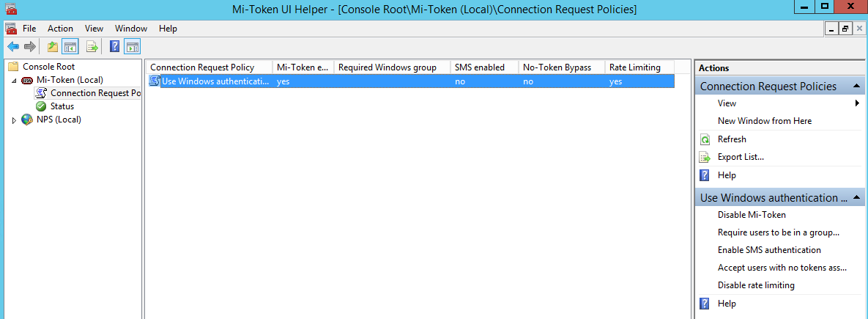
Task: Minimize the inner MDI child window
Action: click(x=831, y=29)
